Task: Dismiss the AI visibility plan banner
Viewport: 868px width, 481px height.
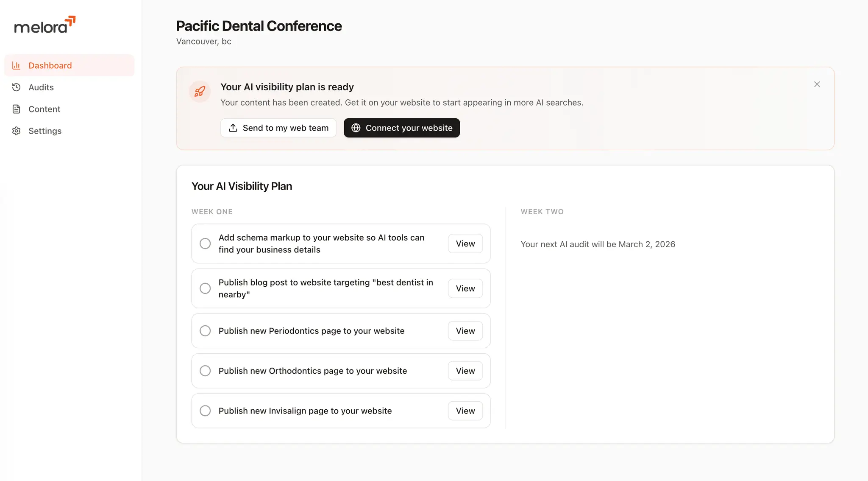Action: pos(817,84)
